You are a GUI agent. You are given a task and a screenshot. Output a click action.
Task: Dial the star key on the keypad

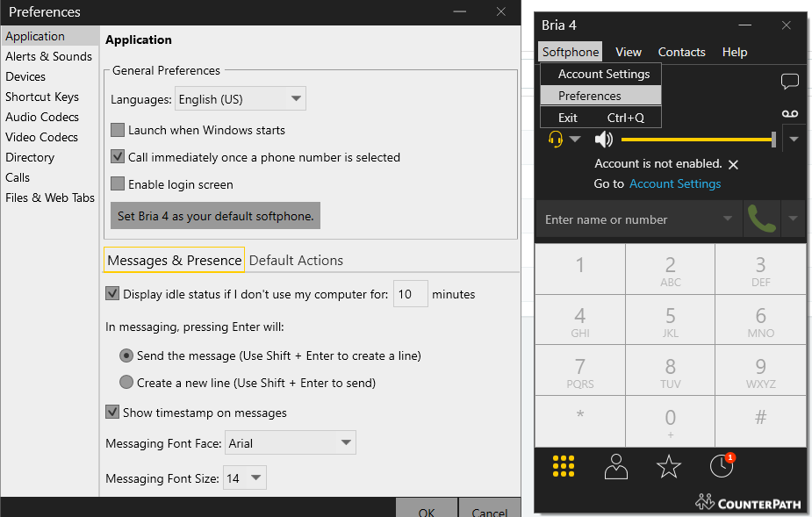(x=580, y=421)
